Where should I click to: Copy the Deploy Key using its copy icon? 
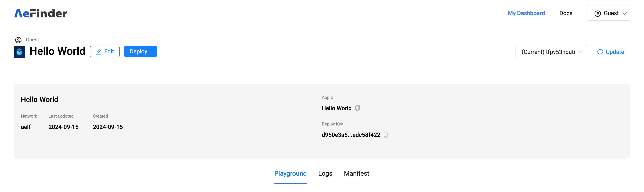pos(386,135)
